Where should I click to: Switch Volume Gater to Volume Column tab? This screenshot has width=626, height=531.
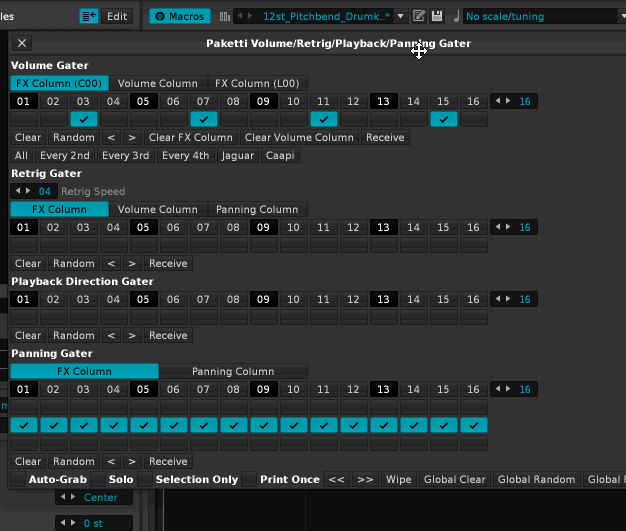pos(157,84)
